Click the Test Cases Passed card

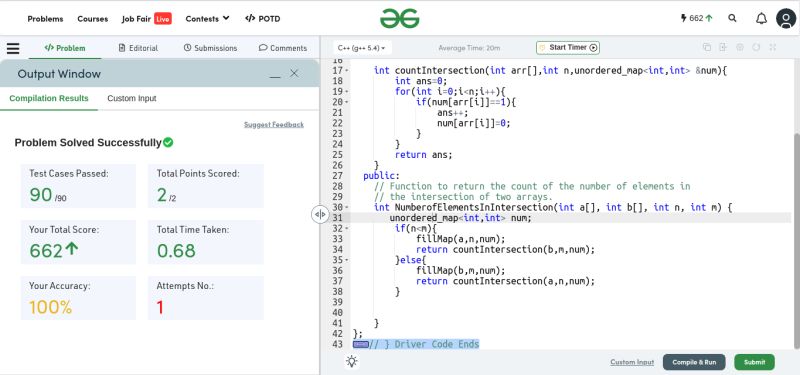click(x=79, y=186)
